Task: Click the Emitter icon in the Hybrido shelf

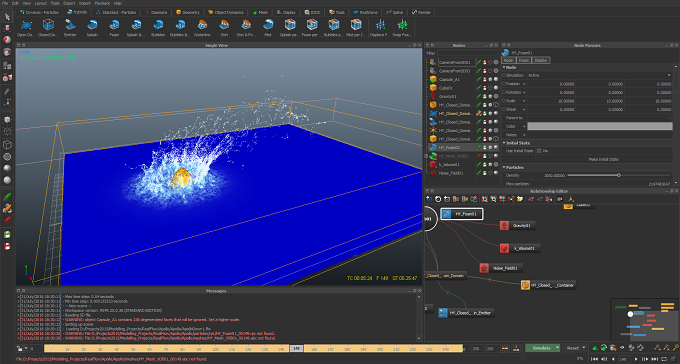Action: (70, 28)
